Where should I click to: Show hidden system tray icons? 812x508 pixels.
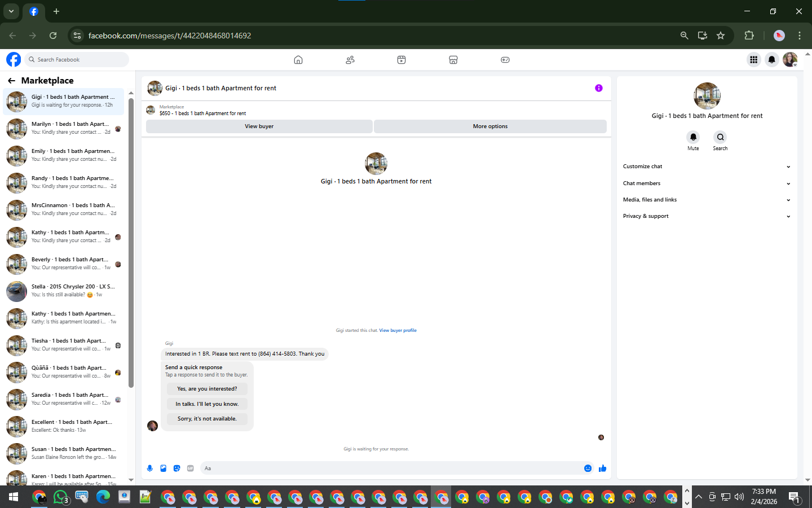coord(699,497)
